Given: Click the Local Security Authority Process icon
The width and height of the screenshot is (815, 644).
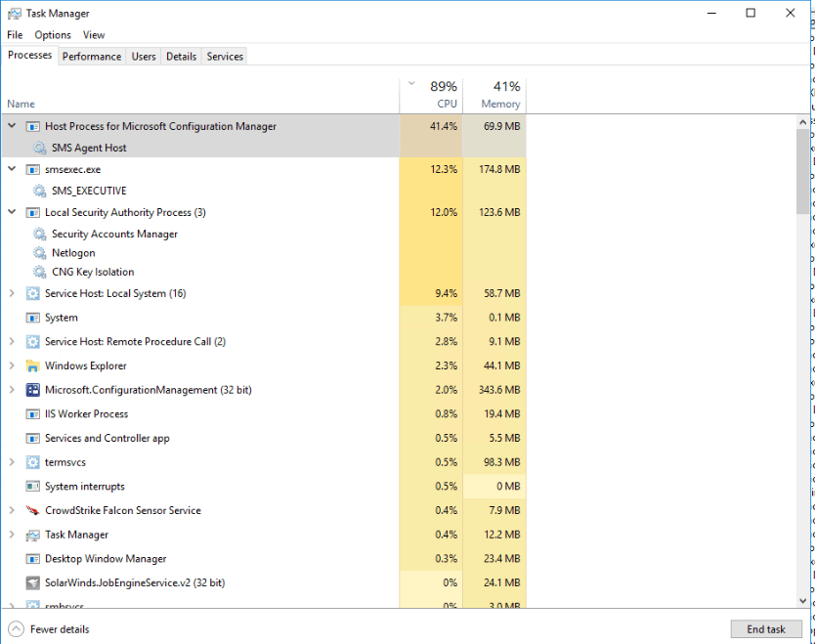Looking at the screenshot, I should [x=33, y=213].
